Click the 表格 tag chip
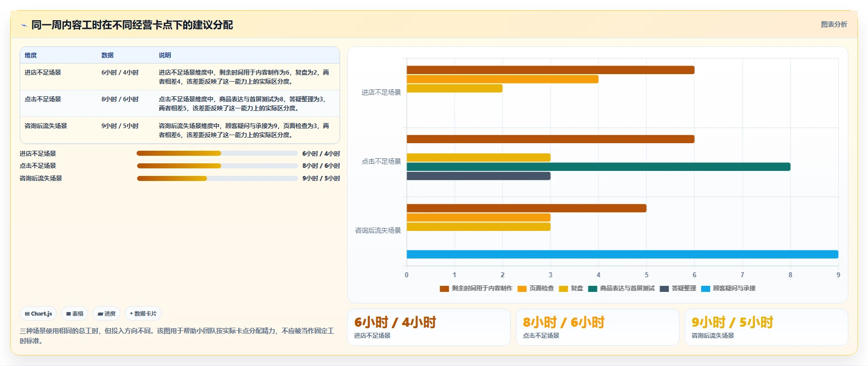 point(75,314)
